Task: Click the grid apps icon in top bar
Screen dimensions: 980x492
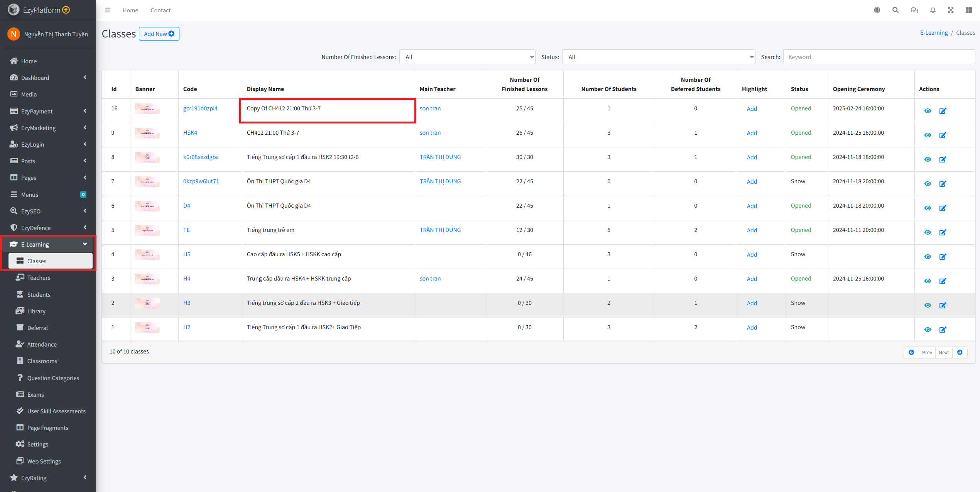Action: [969, 10]
